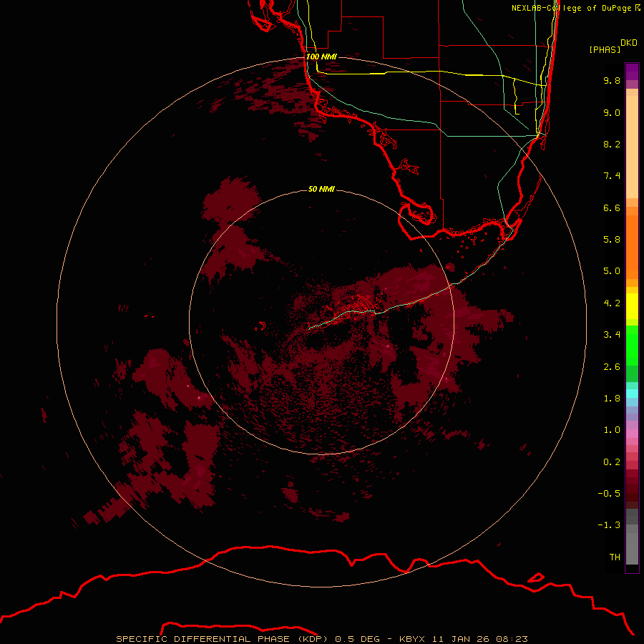Viewport: 644px width, 644px height.
Task: Click the 1.8 color scale label
Action: tap(612, 399)
